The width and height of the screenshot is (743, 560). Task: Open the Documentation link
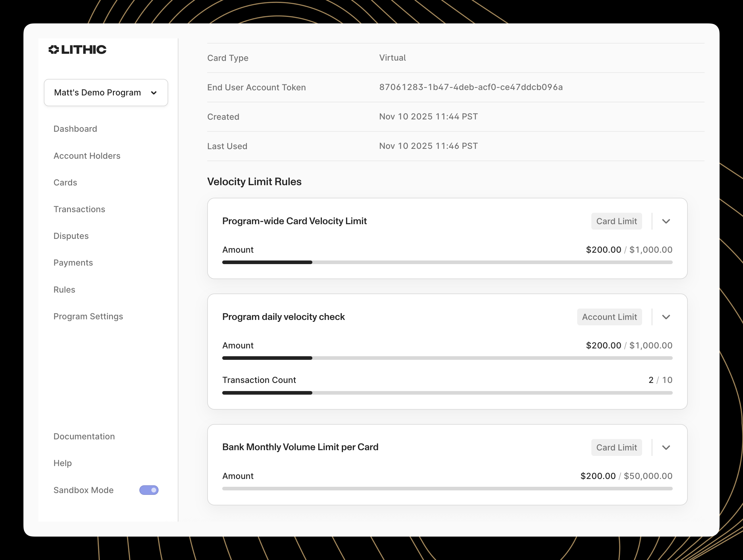click(84, 436)
